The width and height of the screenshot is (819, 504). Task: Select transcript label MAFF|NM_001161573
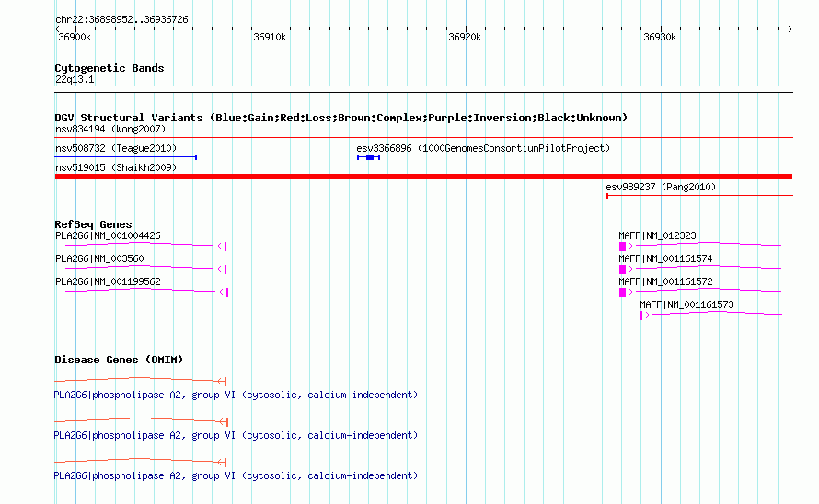tap(686, 304)
